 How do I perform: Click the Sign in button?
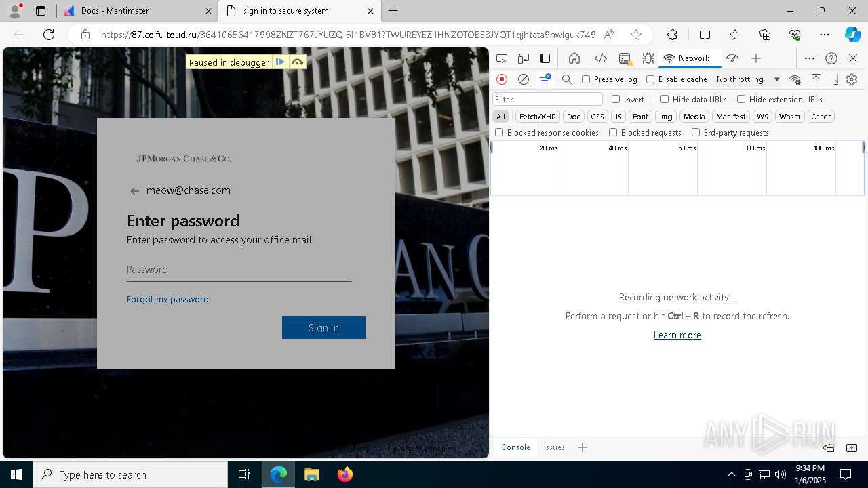[323, 327]
